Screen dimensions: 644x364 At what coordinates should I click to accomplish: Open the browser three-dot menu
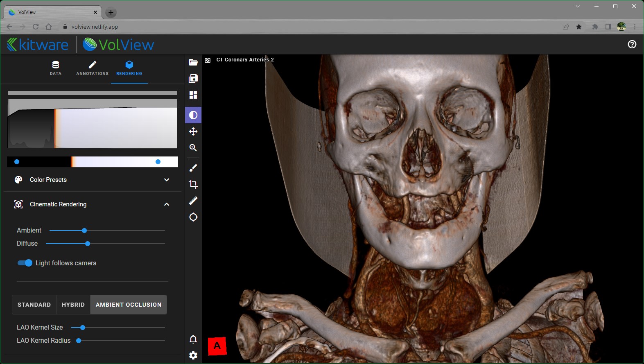click(x=635, y=27)
